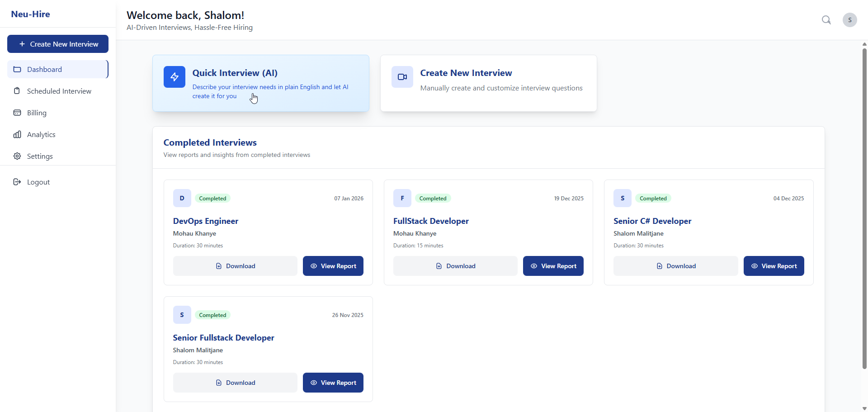Open the profile avatar menu
The height and width of the screenshot is (412, 868).
[850, 20]
